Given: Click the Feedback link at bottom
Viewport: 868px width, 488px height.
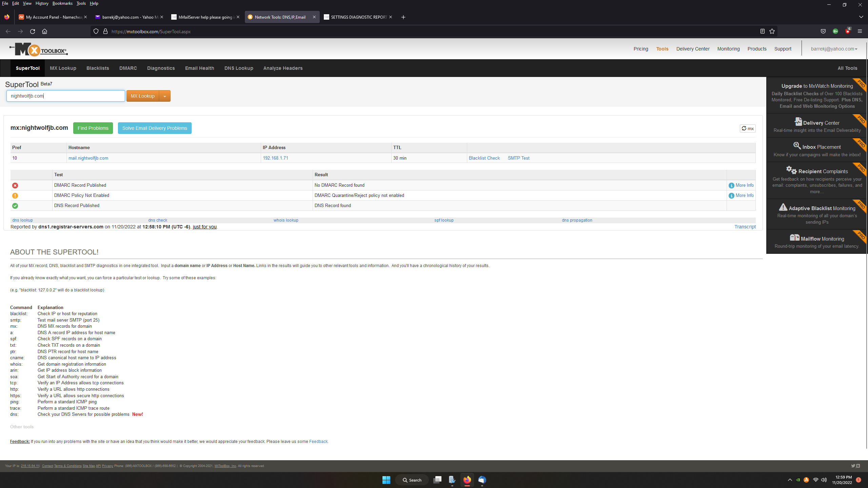Looking at the screenshot, I should [318, 442].
